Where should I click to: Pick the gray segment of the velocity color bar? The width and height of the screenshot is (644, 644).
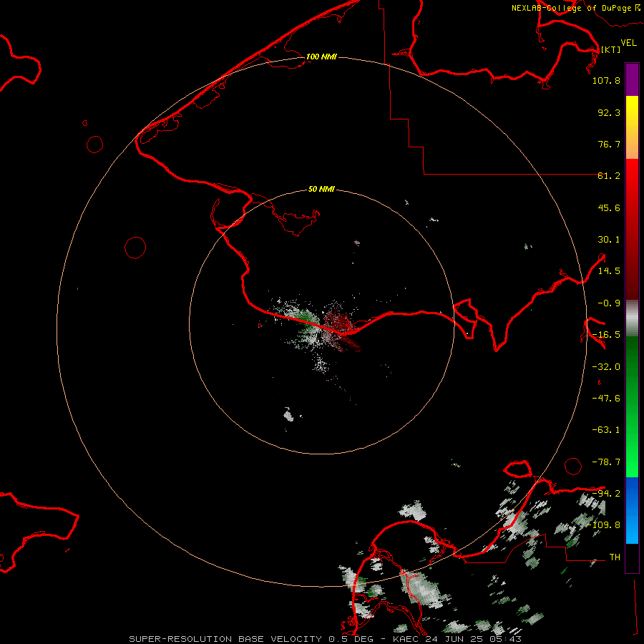pos(632,318)
